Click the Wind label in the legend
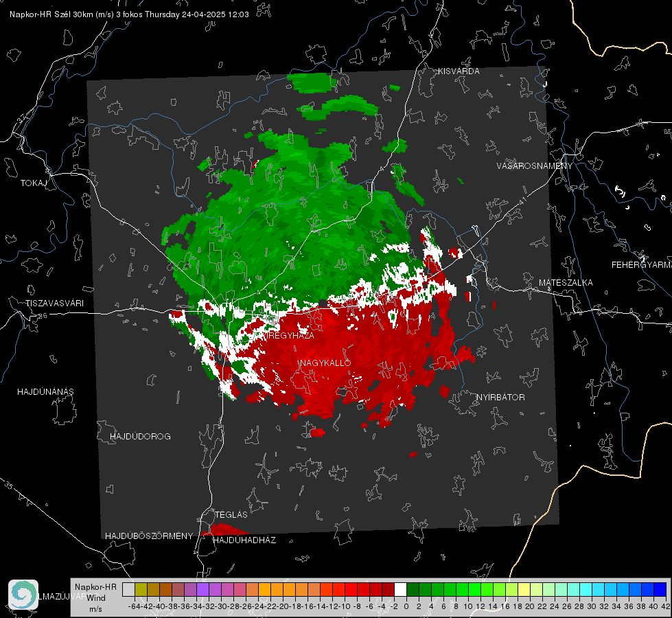The image size is (672, 618). (x=96, y=598)
